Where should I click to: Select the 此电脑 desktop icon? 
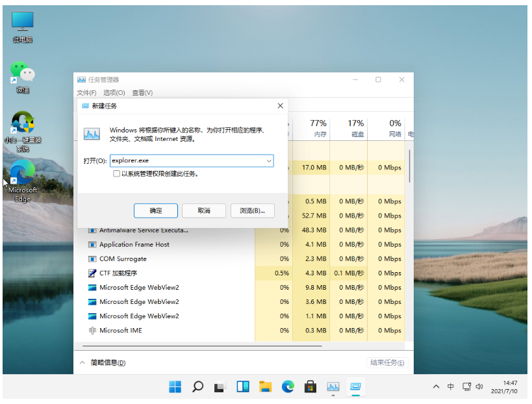pyautogui.click(x=23, y=27)
